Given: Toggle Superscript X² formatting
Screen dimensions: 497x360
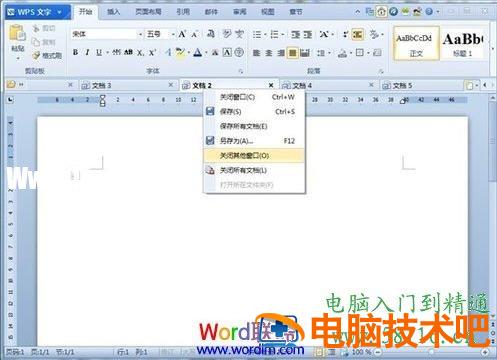Looking at the screenshot, I should pyautogui.click(x=152, y=53).
